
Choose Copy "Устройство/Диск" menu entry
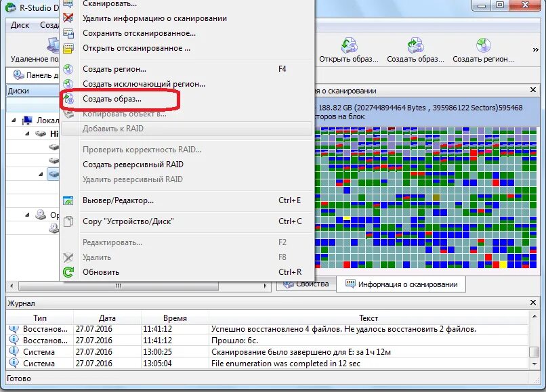pyautogui.click(x=128, y=221)
